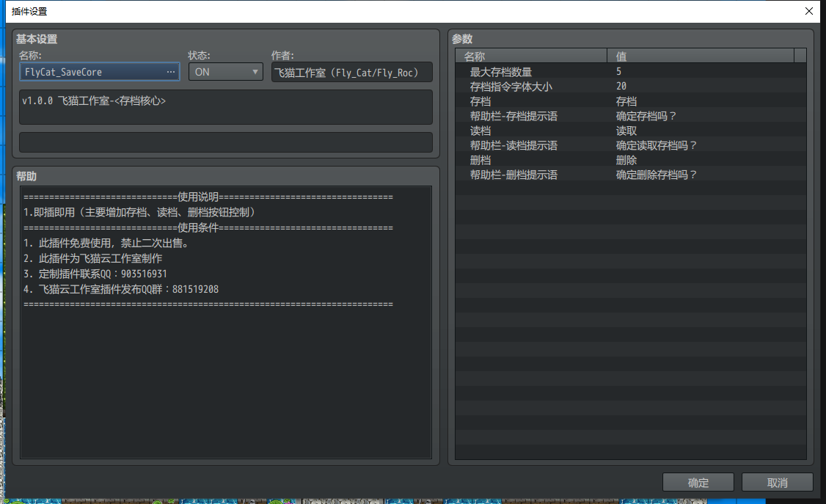Click the value 5 for max saves
The image size is (826, 504).
click(x=618, y=72)
